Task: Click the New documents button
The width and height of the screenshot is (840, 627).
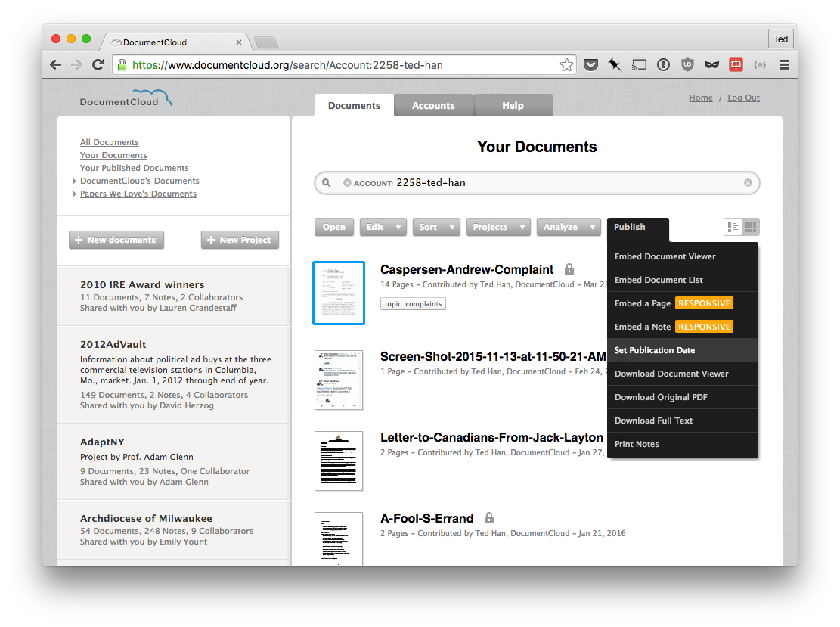Action: tap(116, 240)
